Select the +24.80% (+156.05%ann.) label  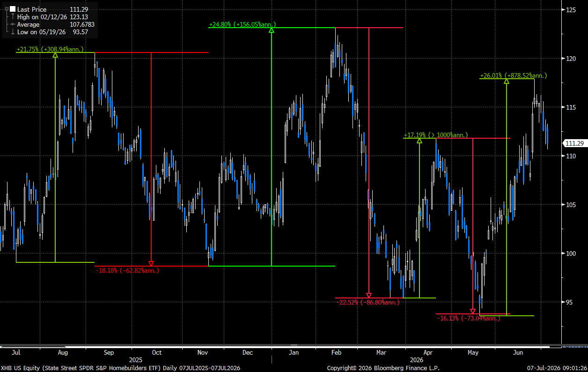[x=243, y=24]
